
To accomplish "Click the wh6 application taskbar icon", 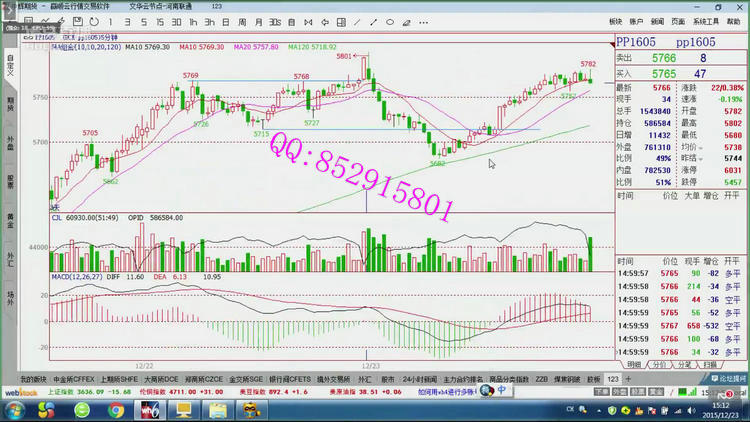I will coord(147,409).
